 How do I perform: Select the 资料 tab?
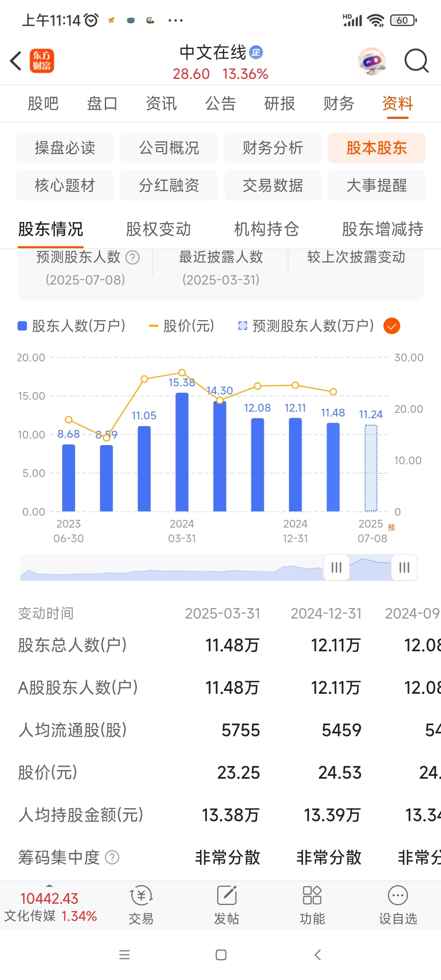coord(398,103)
